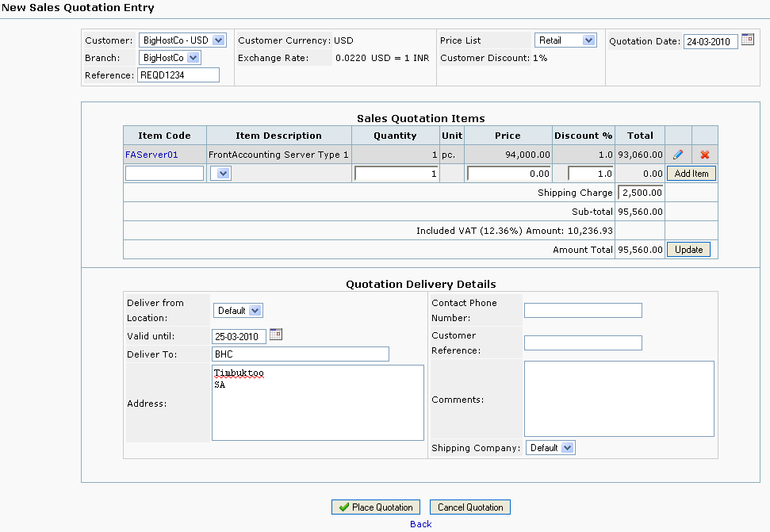770x532 pixels.
Task: Click the Amount Total value 95,560.00
Action: pos(640,249)
